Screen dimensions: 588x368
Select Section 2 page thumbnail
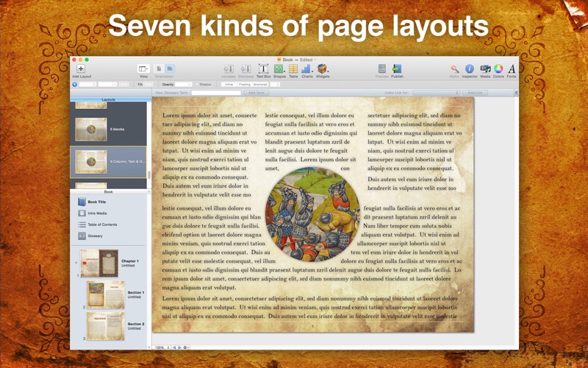point(105,326)
